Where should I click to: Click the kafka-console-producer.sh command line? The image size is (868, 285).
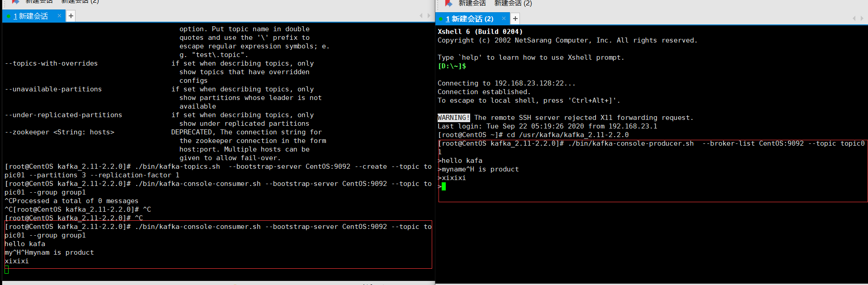pyautogui.click(x=651, y=147)
